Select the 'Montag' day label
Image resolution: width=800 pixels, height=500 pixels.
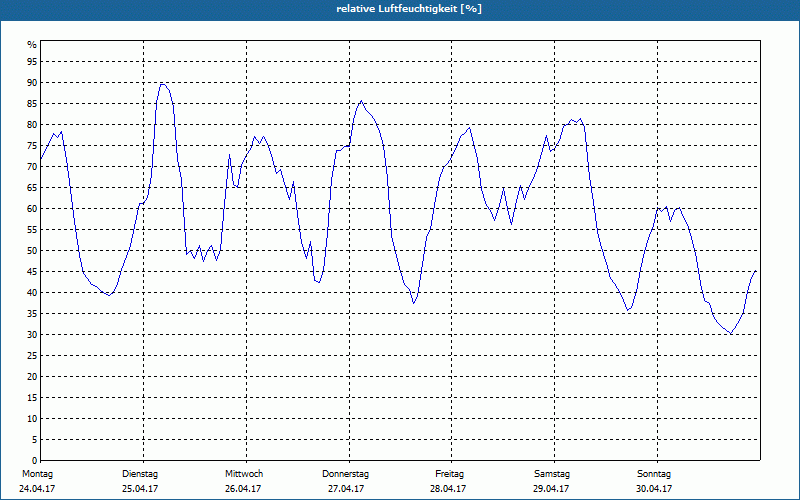[x=37, y=474]
